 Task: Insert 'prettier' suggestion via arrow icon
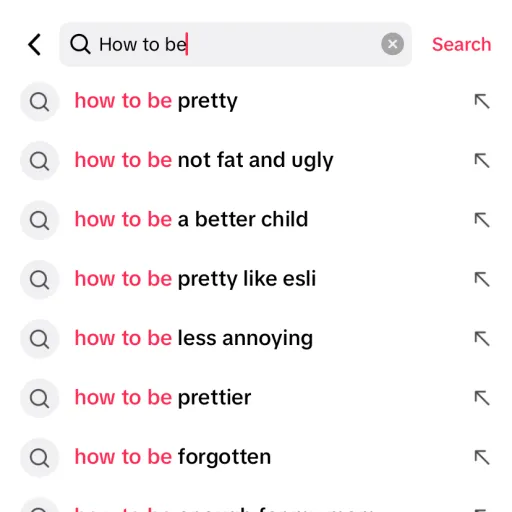point(482,398)
